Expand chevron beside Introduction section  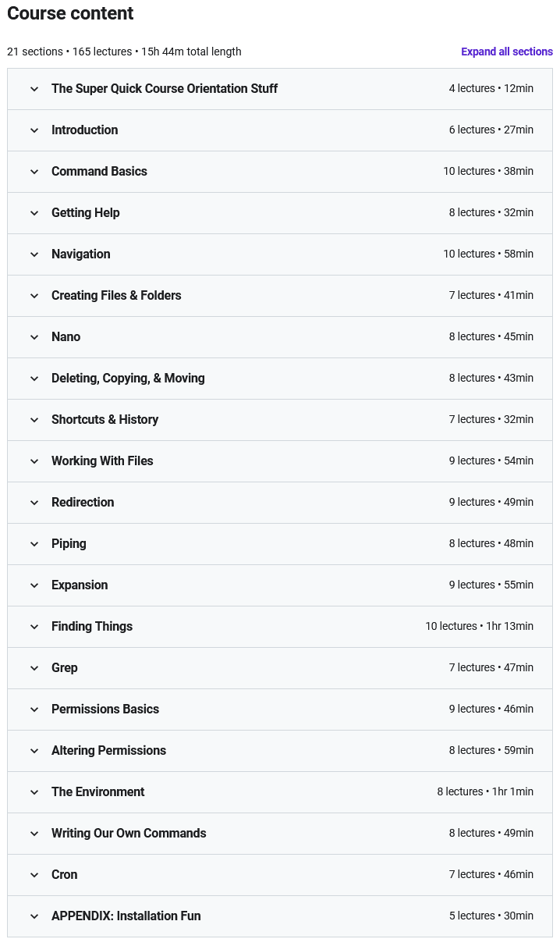[34, 130]
